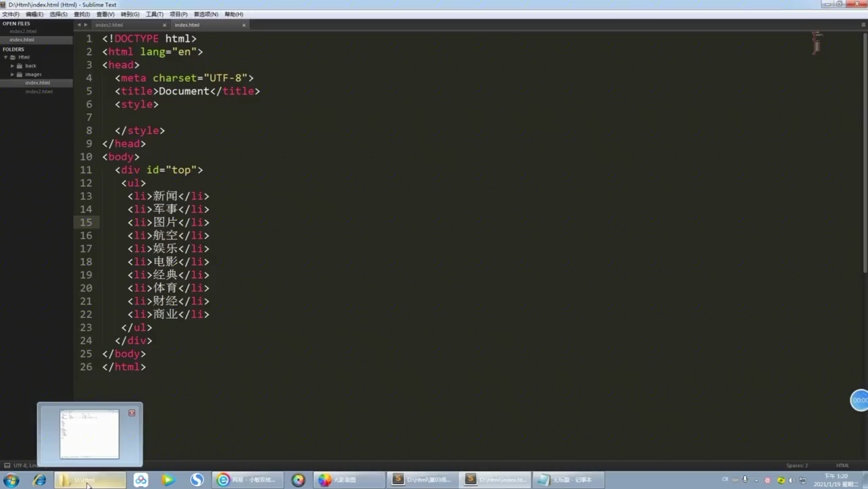Click the CH input language indicator
Image resolution: width=868 pixels, height=489 pixels.
(x=725, y=479)
